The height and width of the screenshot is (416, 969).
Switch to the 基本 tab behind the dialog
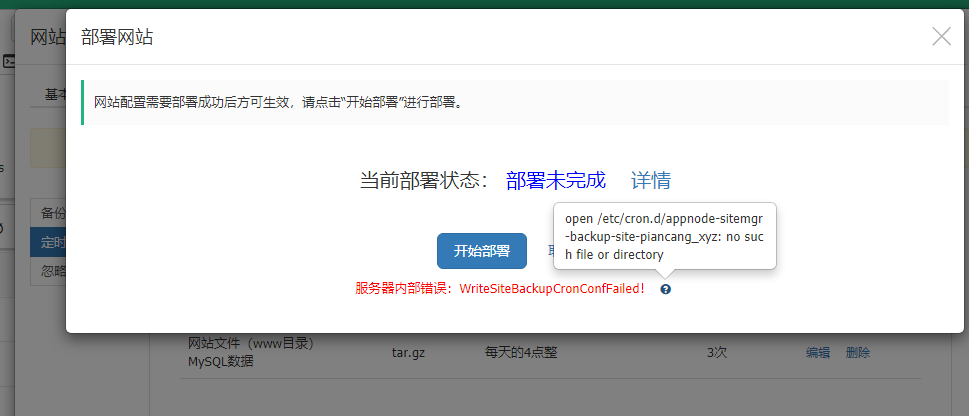[55, 95]
